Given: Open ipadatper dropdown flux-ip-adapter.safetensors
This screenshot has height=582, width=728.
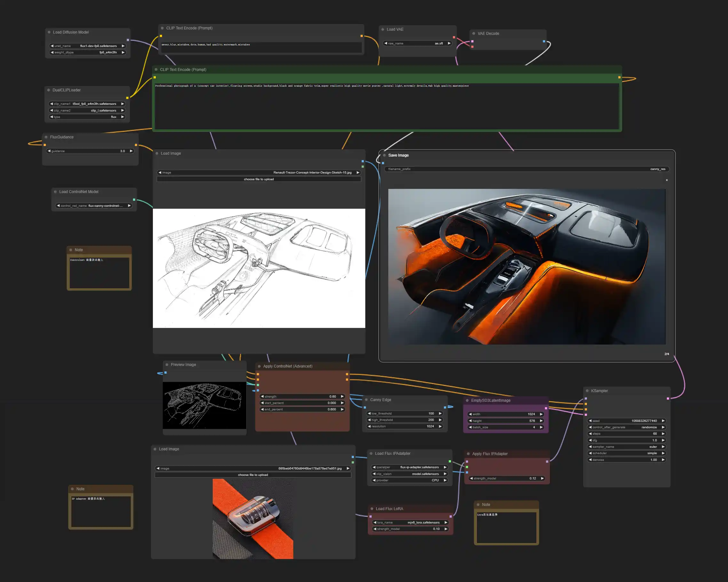Looking at the screenshot, I should pos(410,467).
